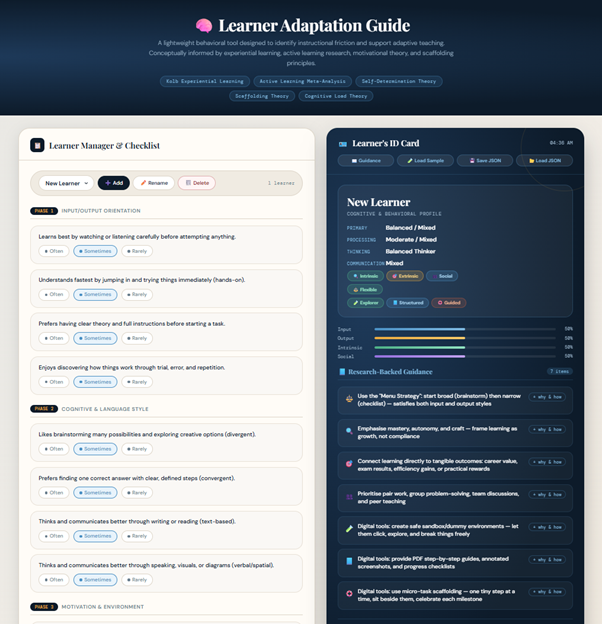This screenshot has height=624, width=602.
Task: Click the lifebuoy icon on micro-task scaffolding item
Action: pyautogui.click(x=349, y=594)
